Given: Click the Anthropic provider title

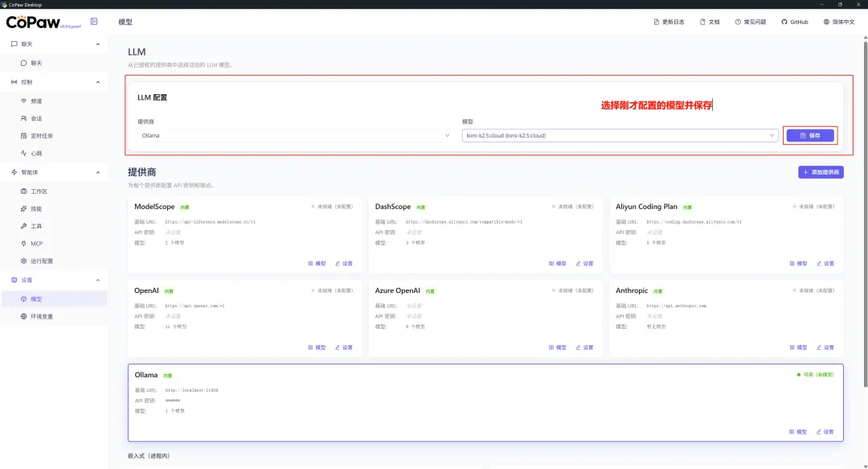Looking at the screenshot, I should pos(632,290).
